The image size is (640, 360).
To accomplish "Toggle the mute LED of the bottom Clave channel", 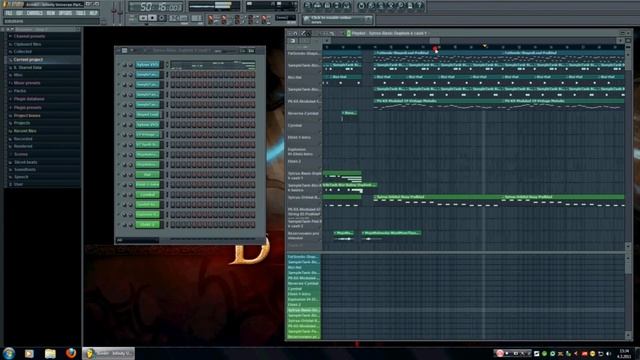I will [119, 224].
